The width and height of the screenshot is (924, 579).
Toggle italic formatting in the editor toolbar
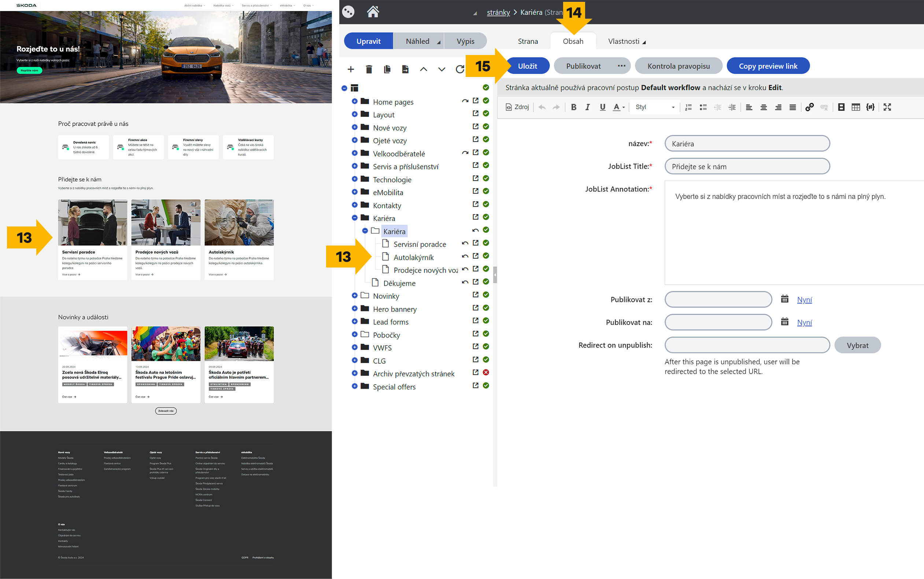coord(588,107)
